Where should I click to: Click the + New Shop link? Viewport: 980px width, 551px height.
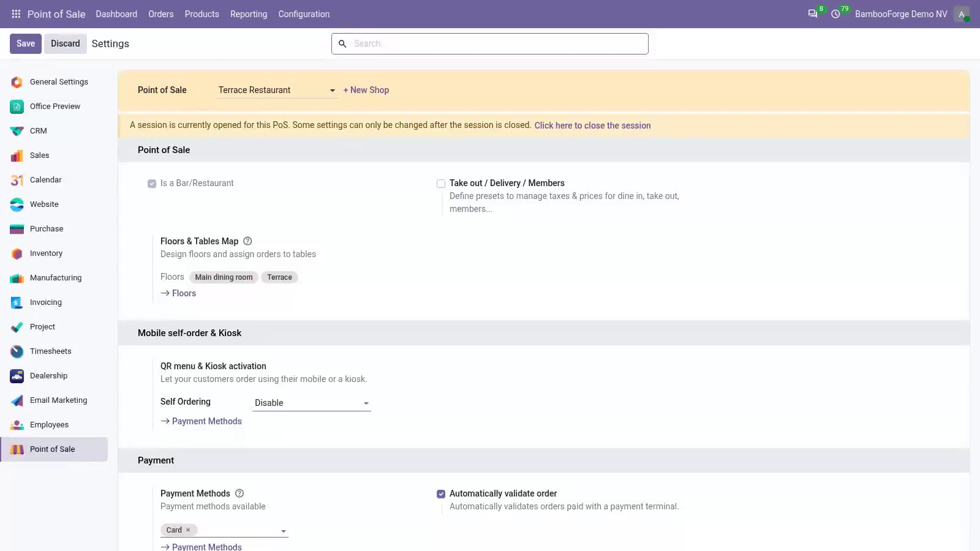click(366, 90)
